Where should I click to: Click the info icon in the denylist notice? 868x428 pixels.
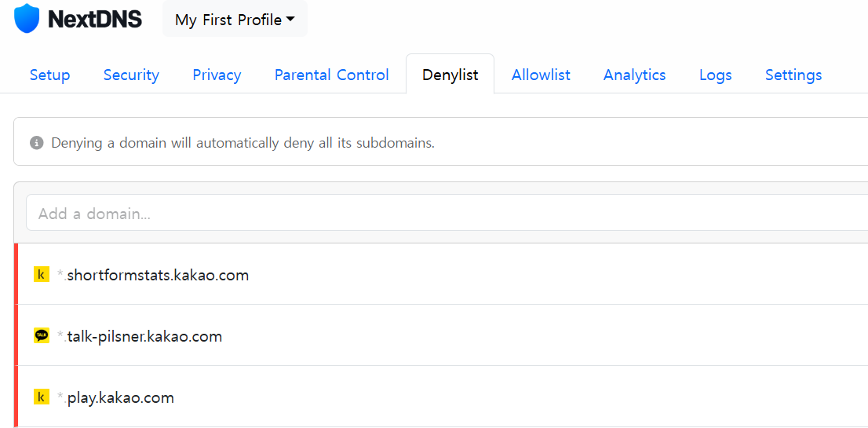[x=37, y=143]
